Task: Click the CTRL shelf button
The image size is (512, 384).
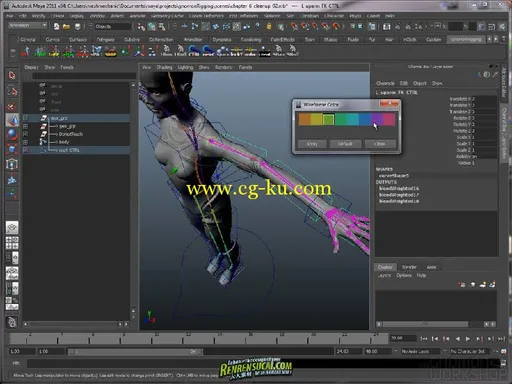Action: pyautogui.click(x=194, y=51)
